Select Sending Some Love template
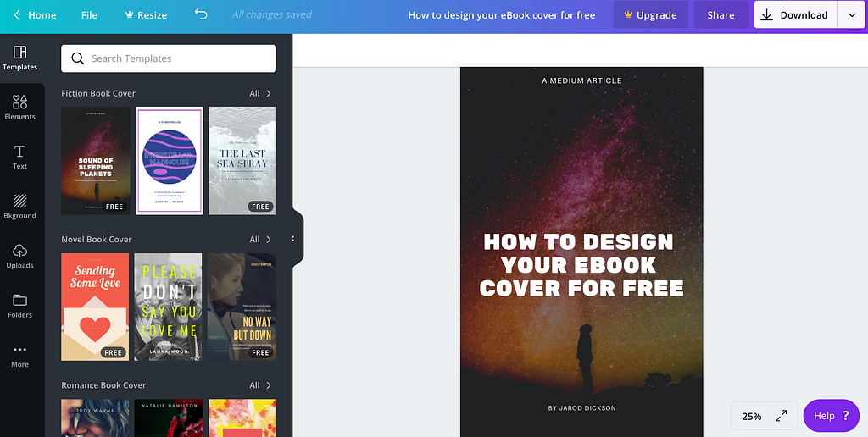The width and height of the screenshot is (868, 437). click(95, 307)
